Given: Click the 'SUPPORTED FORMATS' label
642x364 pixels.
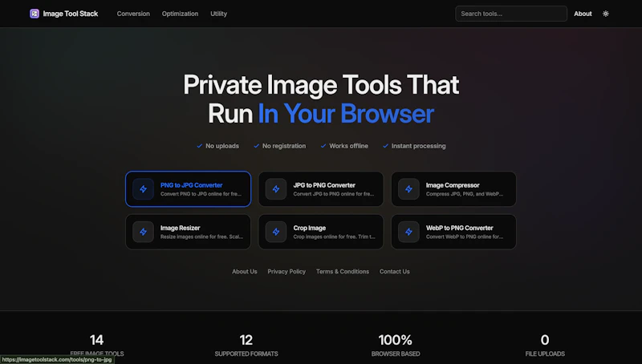Looking at the screenshot, I should [x=246, y=354].
